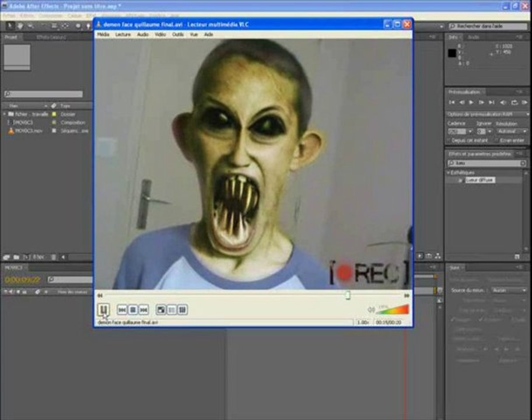The image size is (532, 420).
Task: Open Options de prévisualisation RAM dropdown
Action: pyautogui.click(x=487, y=114)
